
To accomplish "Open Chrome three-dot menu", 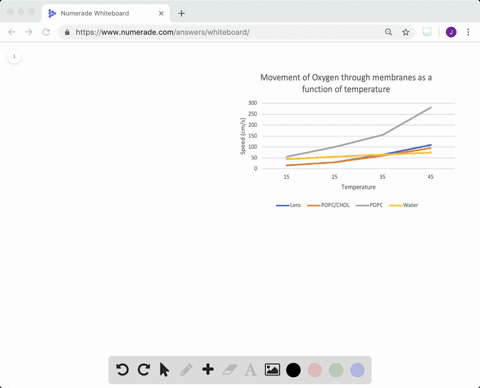I will 468,32.
